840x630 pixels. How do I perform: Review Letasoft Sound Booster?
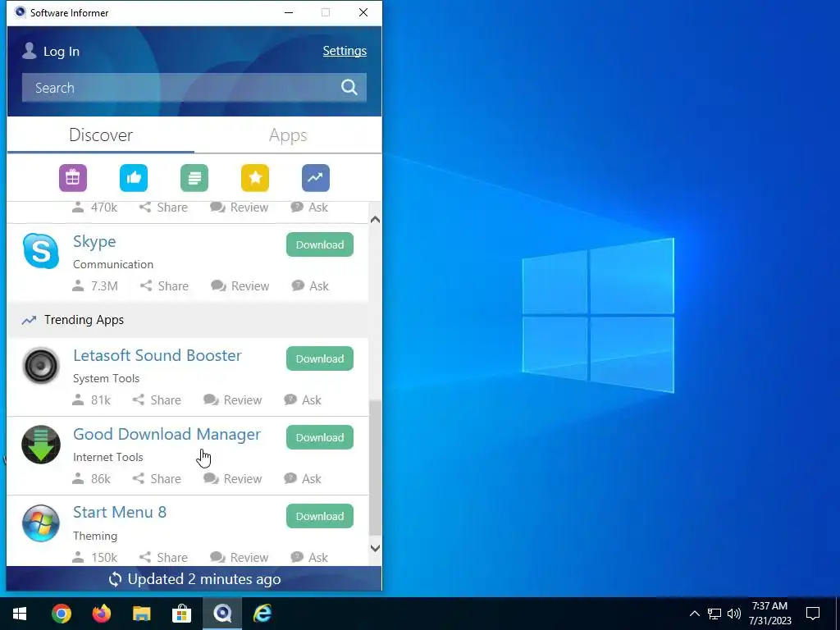click(x=232, y=400)
